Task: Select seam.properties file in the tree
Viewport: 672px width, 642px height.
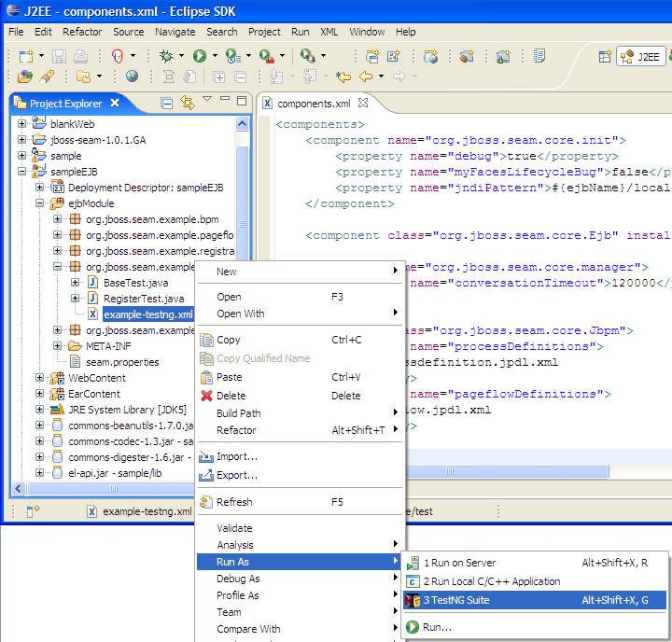Action: [x=122, y=362]
